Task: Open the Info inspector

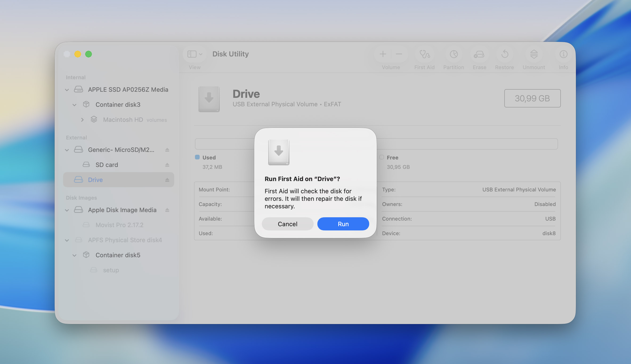Action: point(563,54)
